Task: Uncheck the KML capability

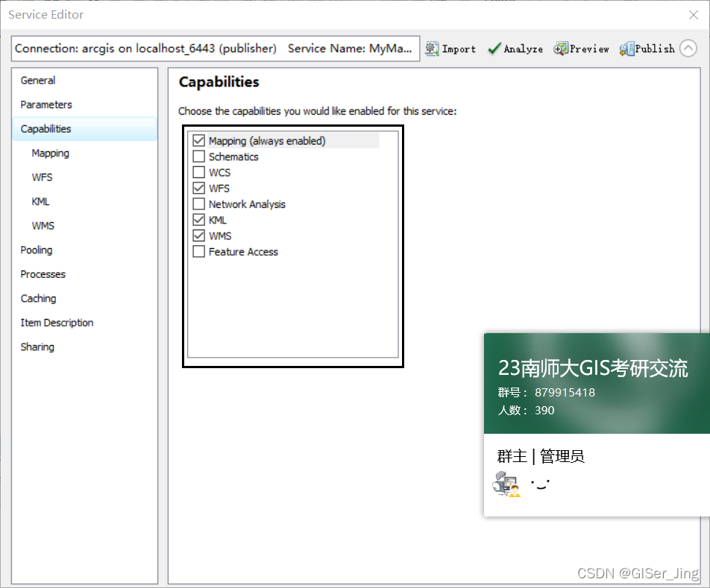Action: click(198, 220)
